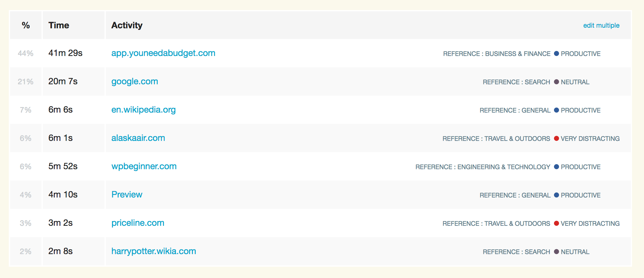Open priceline.com activity entry

pyautogui.click(x=138, y=223)
